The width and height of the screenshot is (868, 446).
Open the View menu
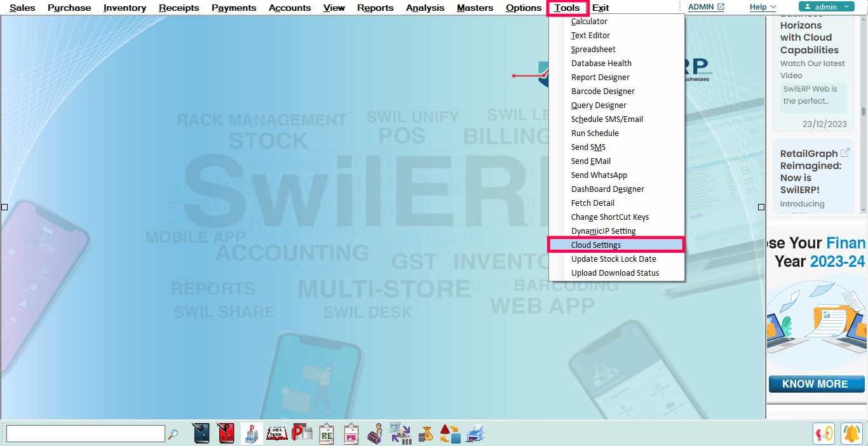click(x=334, y=8)
